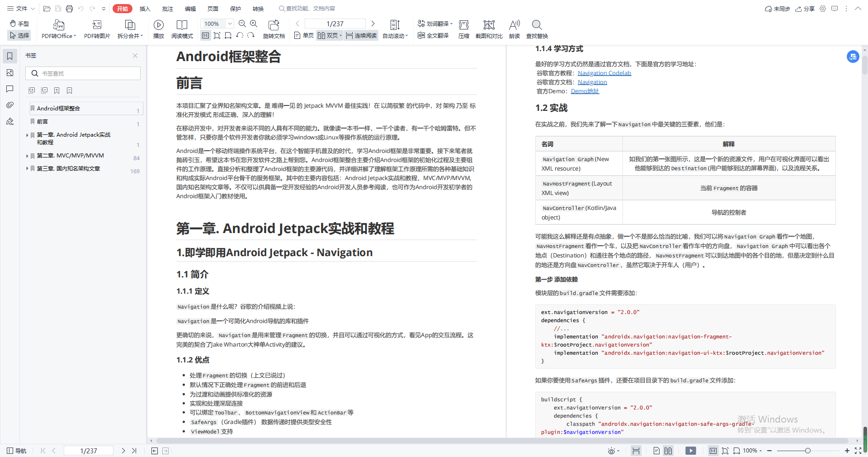This screenshot has height=457, width=868.
Task: Jump to last page in status bar
Action: coord(134,451)
